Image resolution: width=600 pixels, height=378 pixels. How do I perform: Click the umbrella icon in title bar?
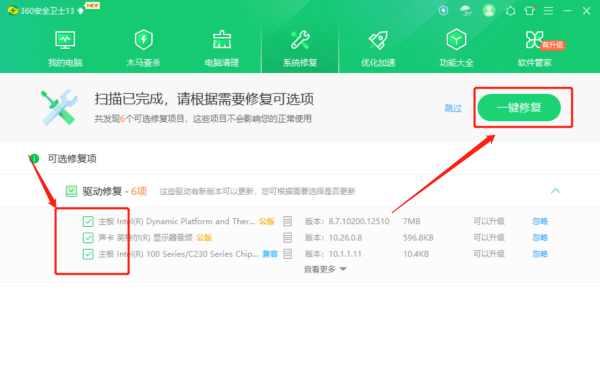(466, 11)
